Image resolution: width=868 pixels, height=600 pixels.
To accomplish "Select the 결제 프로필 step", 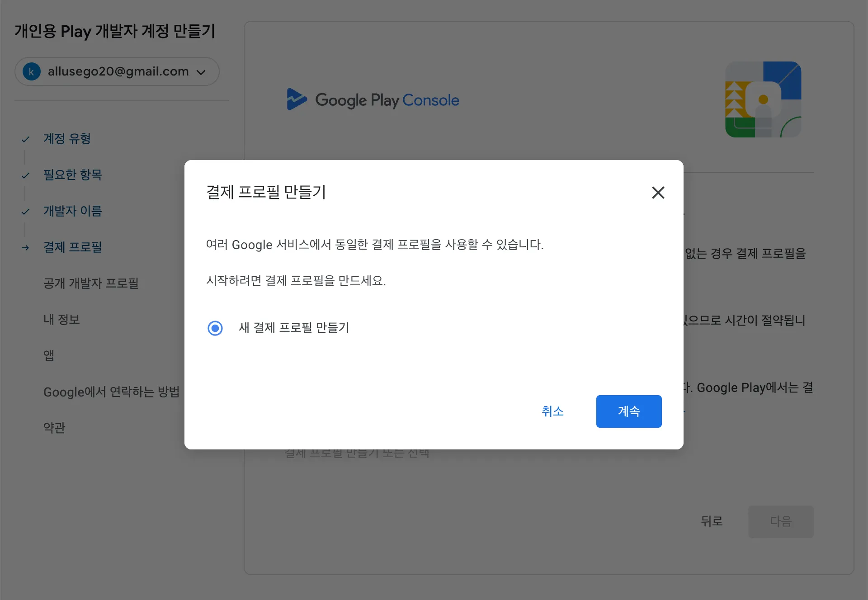I will pyautogui.click(x=72, y=247).
